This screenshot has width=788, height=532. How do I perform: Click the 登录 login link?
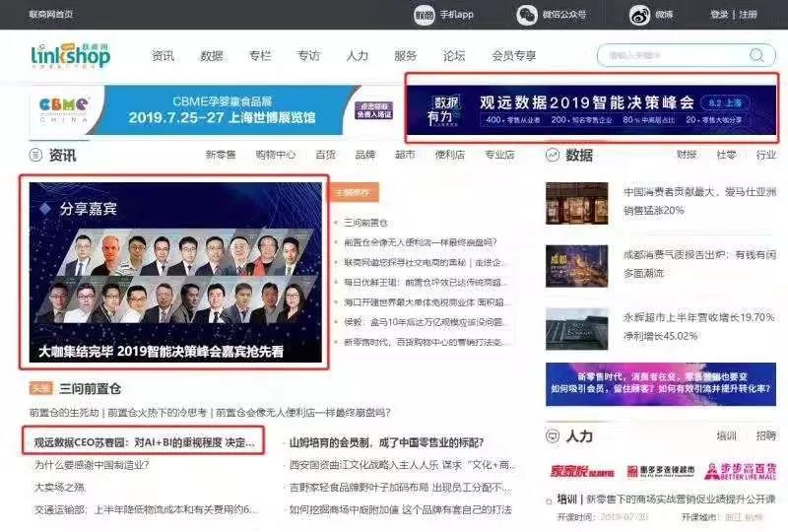pyautogui.click(x=719, y=15)
